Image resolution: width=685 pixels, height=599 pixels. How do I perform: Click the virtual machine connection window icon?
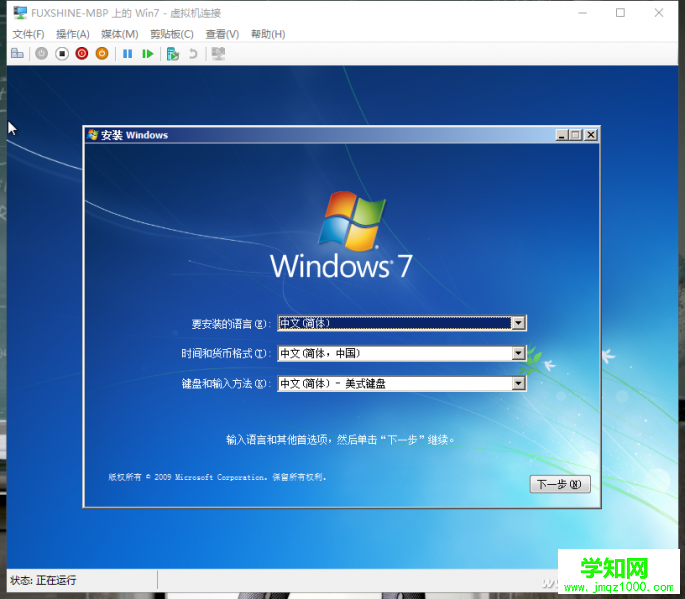point(20,13)
